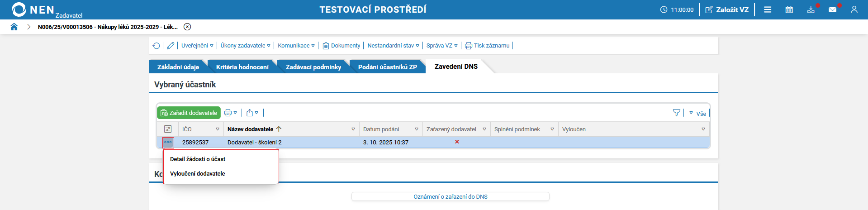Click the column settings icon in table header
The image size is (868, 210).
(168, 129)
